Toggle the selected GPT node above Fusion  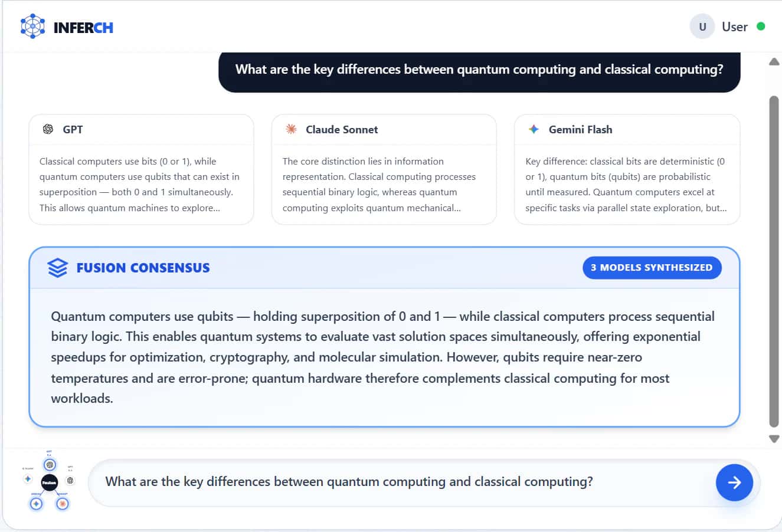click(50, 465)
